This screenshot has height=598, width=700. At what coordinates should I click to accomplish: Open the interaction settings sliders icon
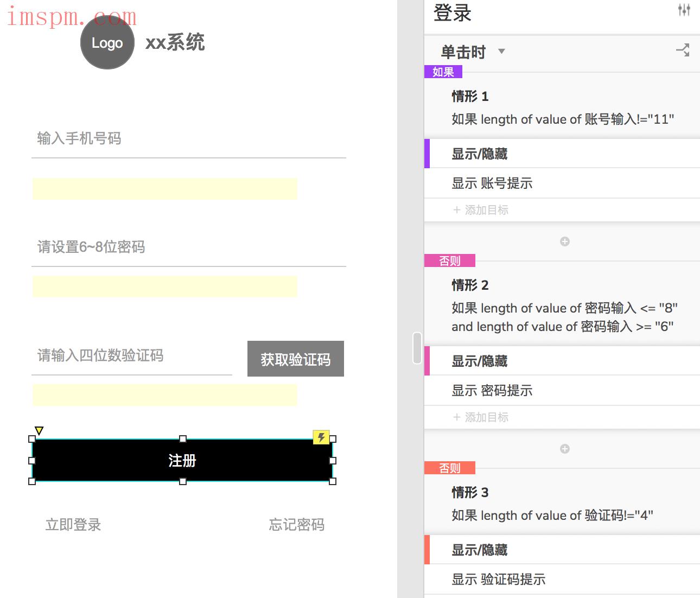(684, 10)
